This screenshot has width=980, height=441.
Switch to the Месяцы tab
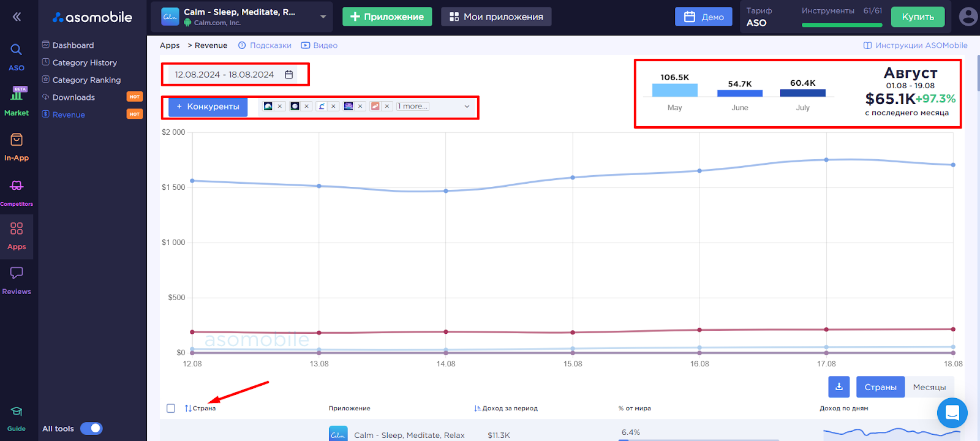pos(929,387)
